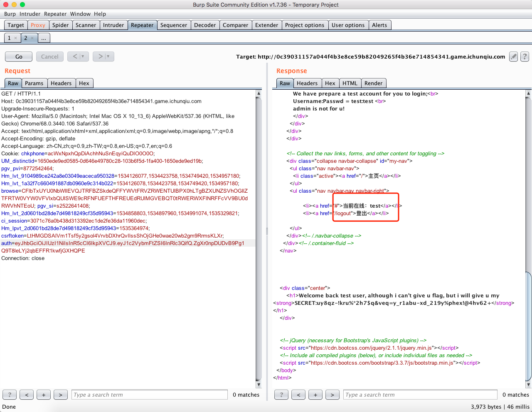Open the Alerts tab

point(379,25)
